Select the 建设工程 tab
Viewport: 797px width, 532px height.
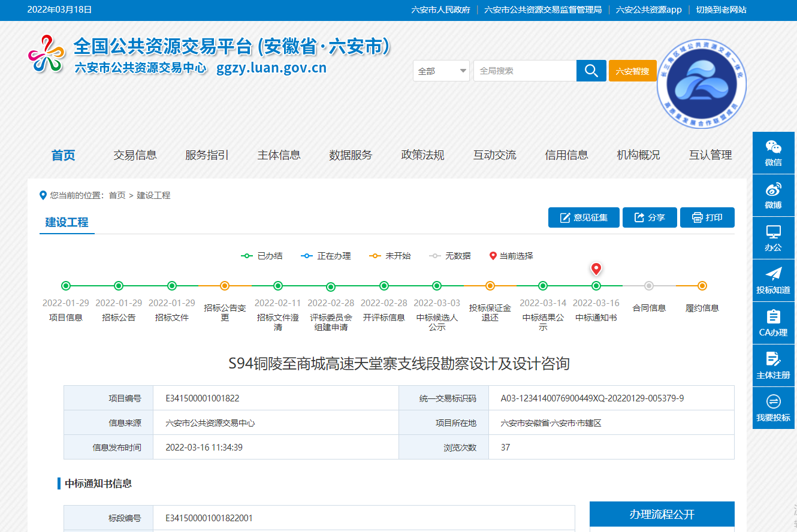pos(67,222)
